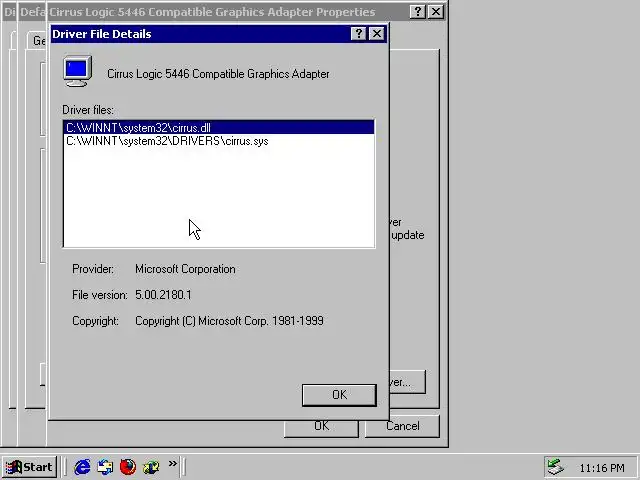Image resolution: width=640 pixels, height=480 pixels.
Task: Click the Driver File Details help question mark
Action: point(358,34)
